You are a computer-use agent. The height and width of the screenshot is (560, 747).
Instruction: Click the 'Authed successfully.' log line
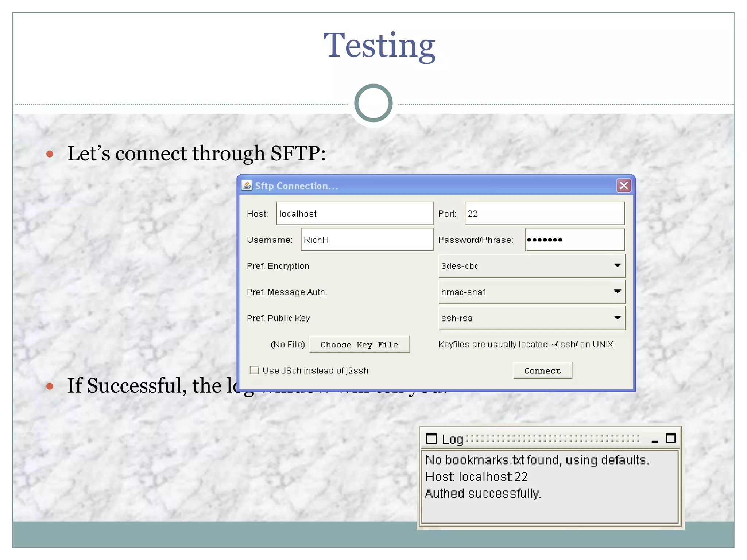coord(483,493)
